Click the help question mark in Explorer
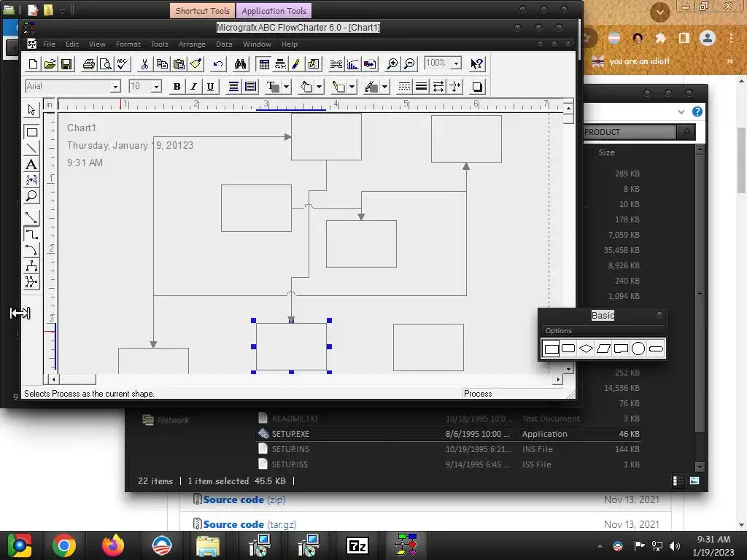This screenshot has width=747, height=560. pyautogui.click(x=697, y=112)
